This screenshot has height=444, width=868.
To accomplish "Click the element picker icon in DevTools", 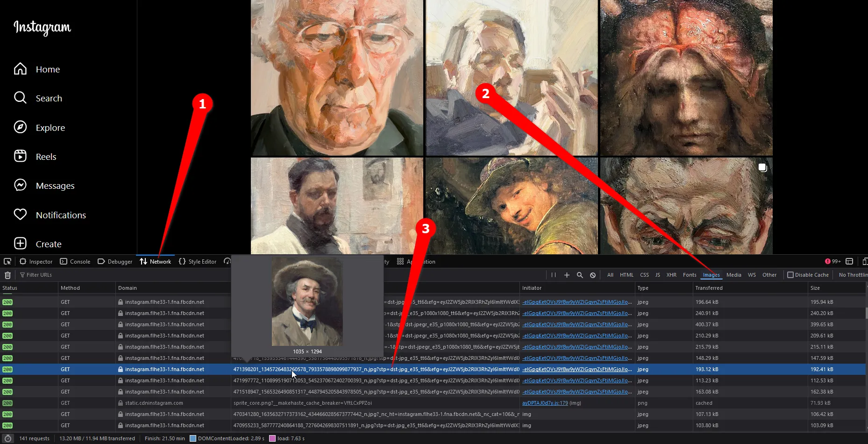I will (7, 262).
